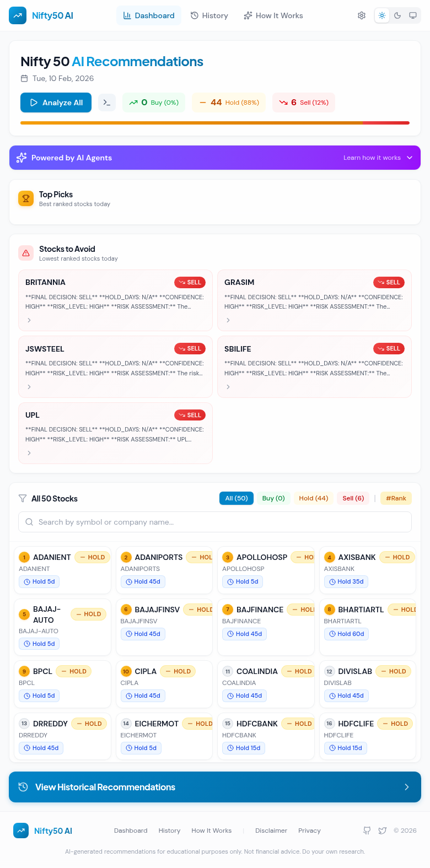Screen dimensions: 430x868
Task: Expand the Learn how it works banner
Action: (x=379, y=158)
